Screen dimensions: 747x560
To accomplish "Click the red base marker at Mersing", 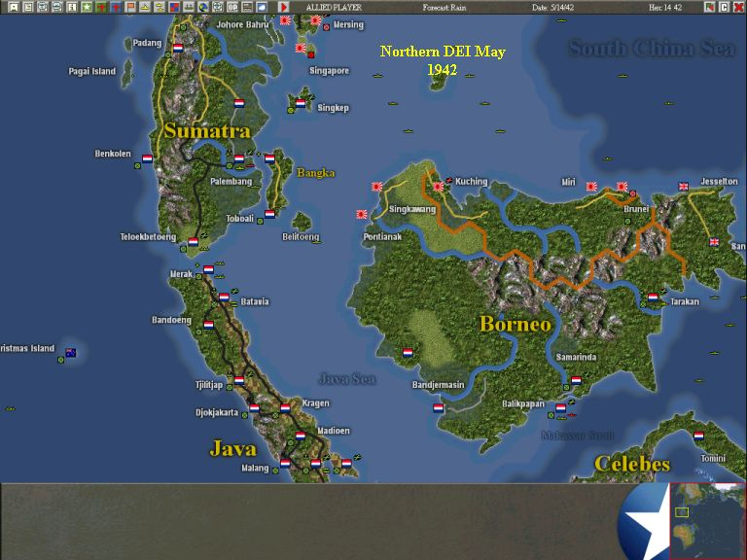I will (x=327, y=27).
